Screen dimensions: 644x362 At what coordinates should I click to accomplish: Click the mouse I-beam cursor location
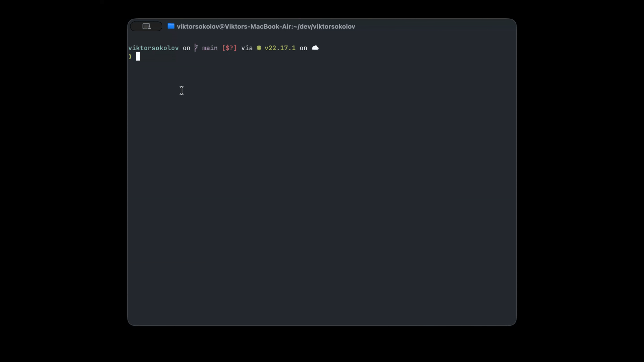[181, 90]
